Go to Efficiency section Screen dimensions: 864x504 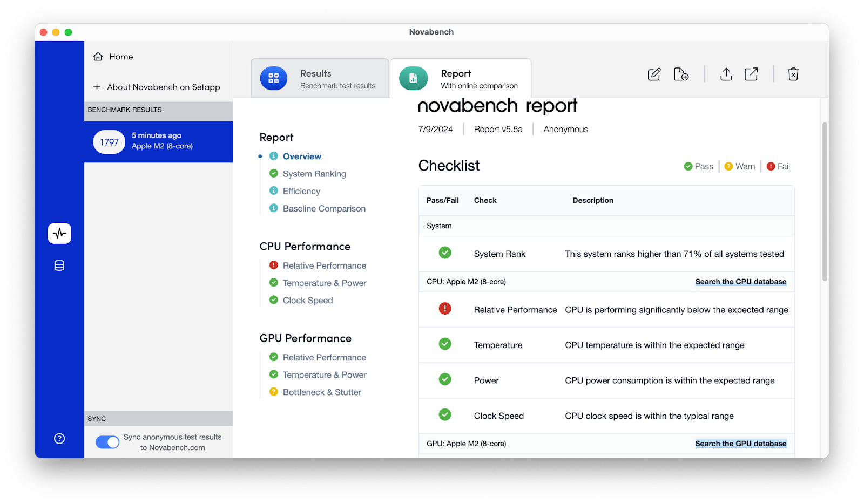click(301, 191)
